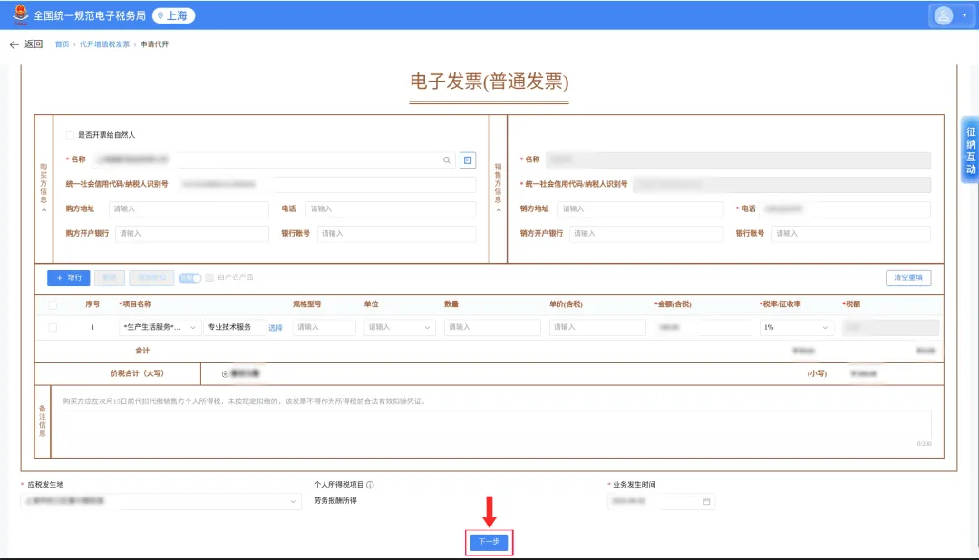Click the 销方地址 input field
979x560 pixels.
[640, 208]
